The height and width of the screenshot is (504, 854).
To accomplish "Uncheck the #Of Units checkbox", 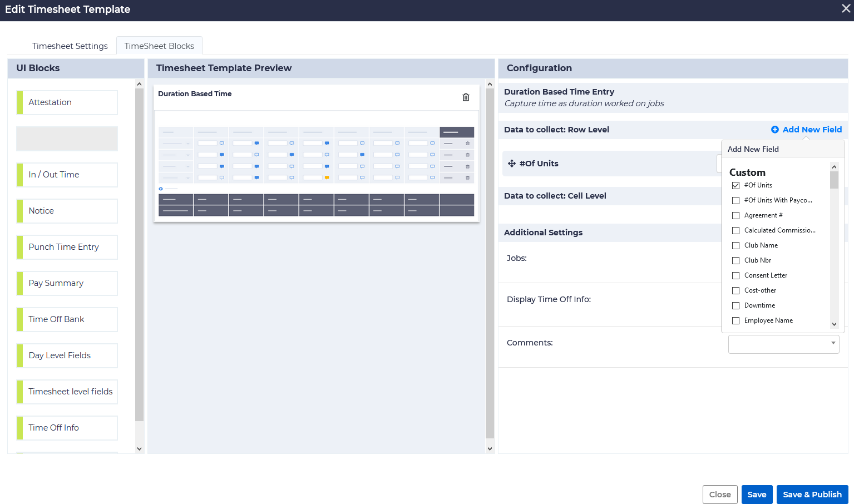I will [735, 185].
